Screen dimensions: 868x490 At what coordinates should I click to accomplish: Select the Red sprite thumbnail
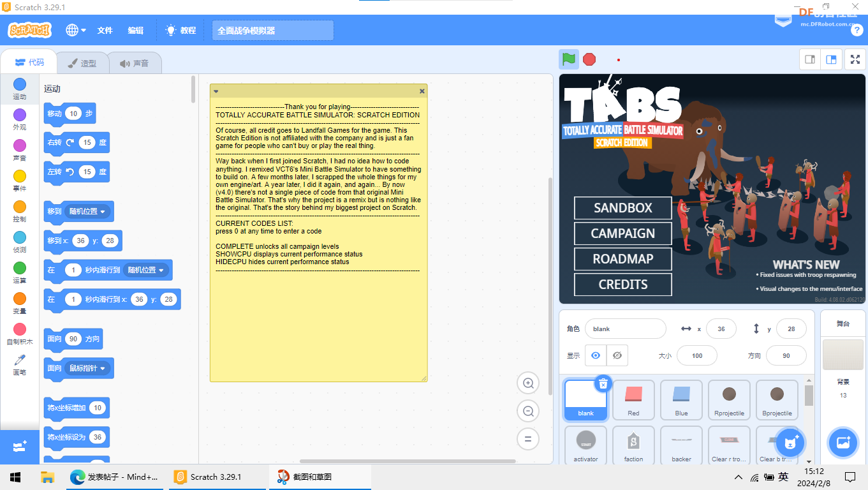[x=633, y=401]
